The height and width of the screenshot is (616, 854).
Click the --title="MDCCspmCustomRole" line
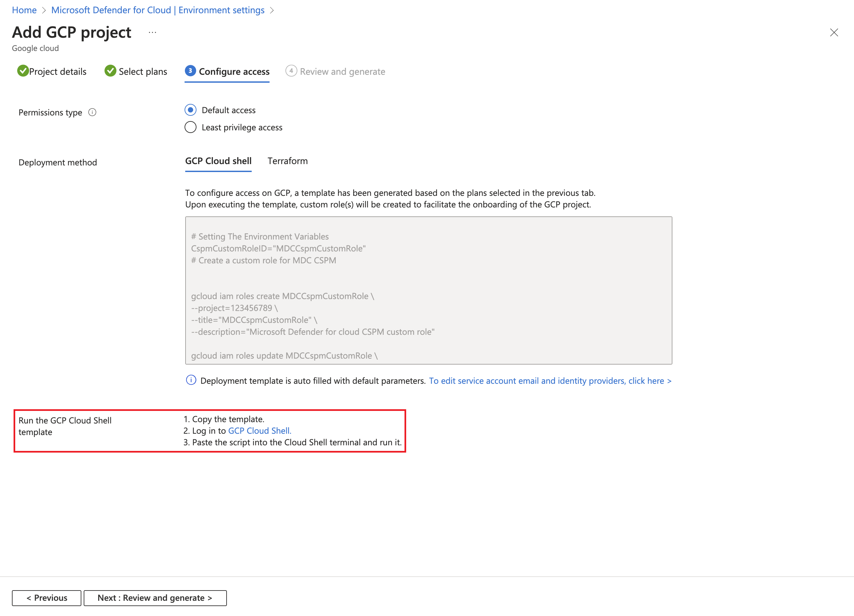pyautogui.click(x=254, y=320)
